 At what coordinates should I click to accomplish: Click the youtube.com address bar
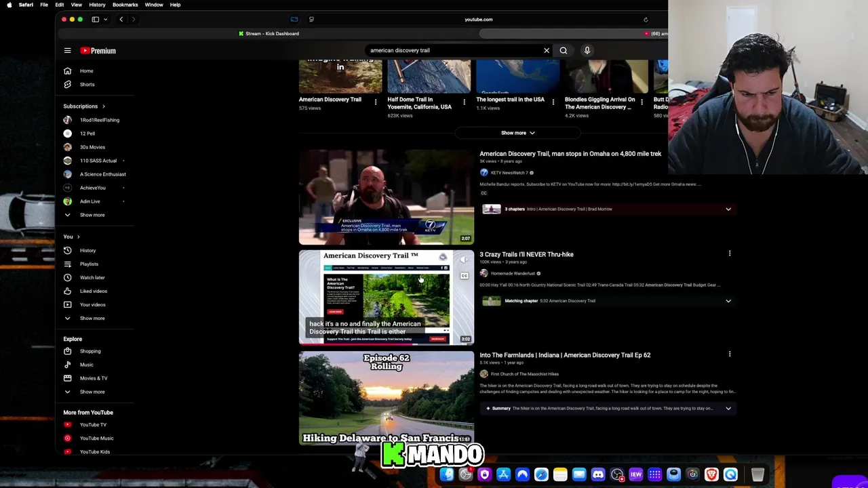pos(478,20)
